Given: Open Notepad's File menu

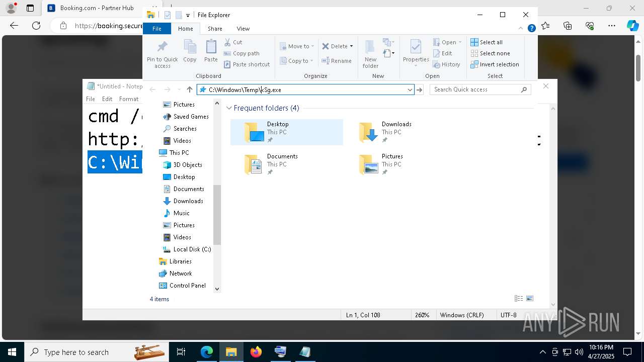Looking at the screenshot, I should (91, 99).
